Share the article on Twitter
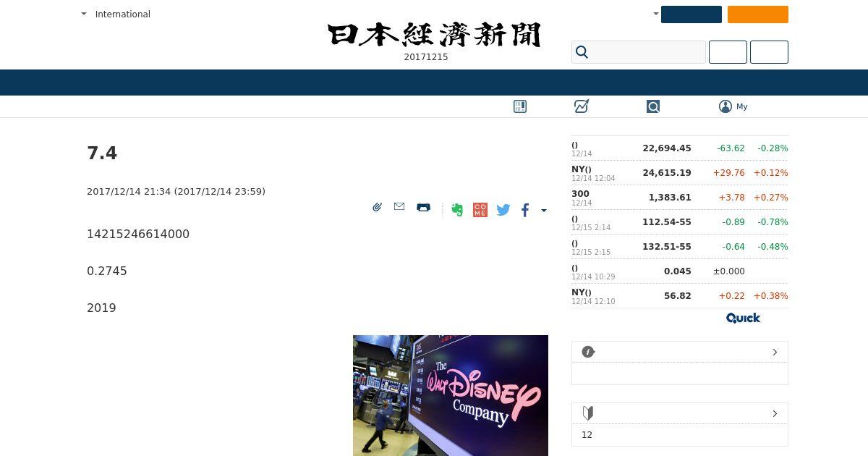This screenshot has height=456, width=868. 503,210
